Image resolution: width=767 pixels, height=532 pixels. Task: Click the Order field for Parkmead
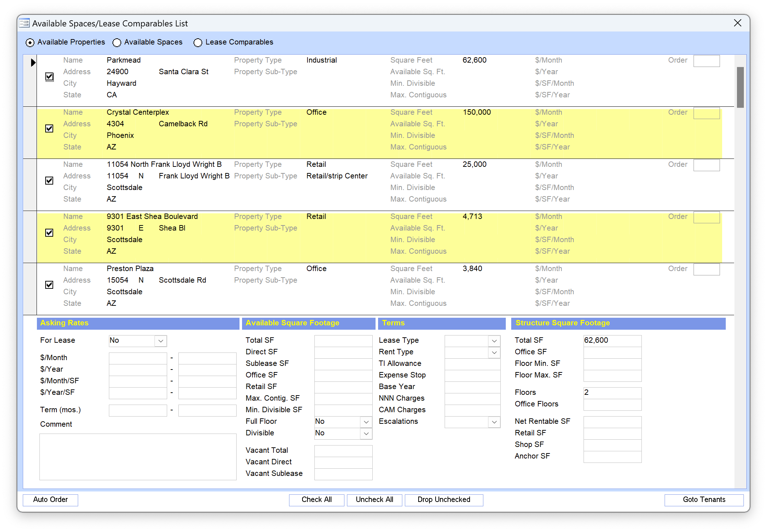pyautogui.click(x=707, y=61)
